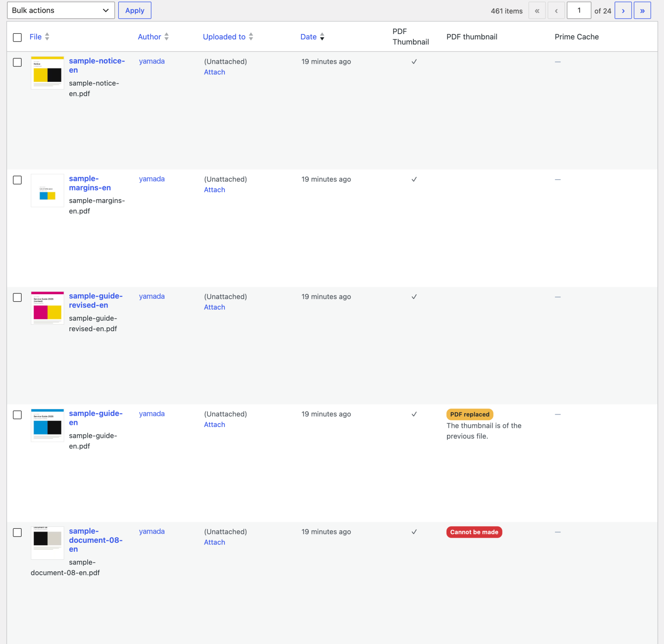Open the sample-guide-revised-en thumbnail
The image size is (664, 644).
48,308
